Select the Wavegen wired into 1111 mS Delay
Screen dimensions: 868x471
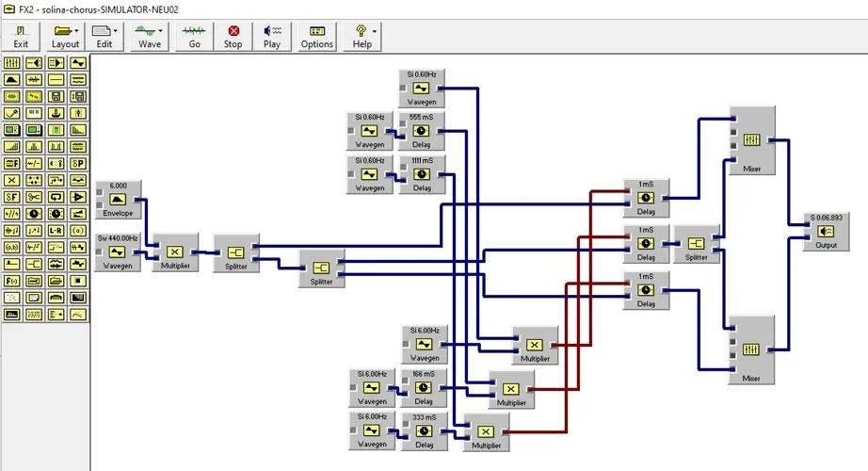(369, 174)
